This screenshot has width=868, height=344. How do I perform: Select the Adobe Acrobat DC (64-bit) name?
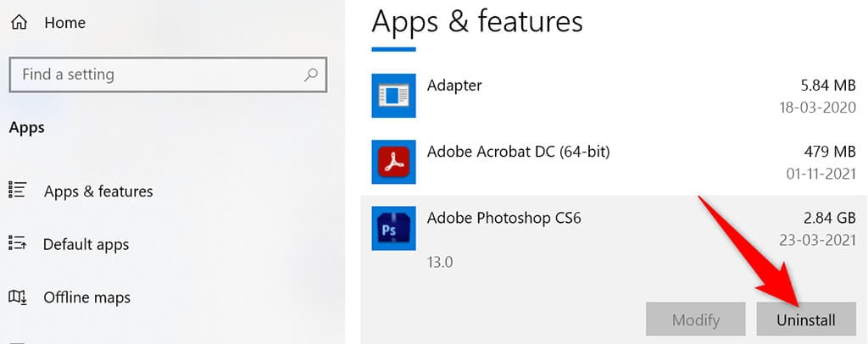tap(518, 152)
